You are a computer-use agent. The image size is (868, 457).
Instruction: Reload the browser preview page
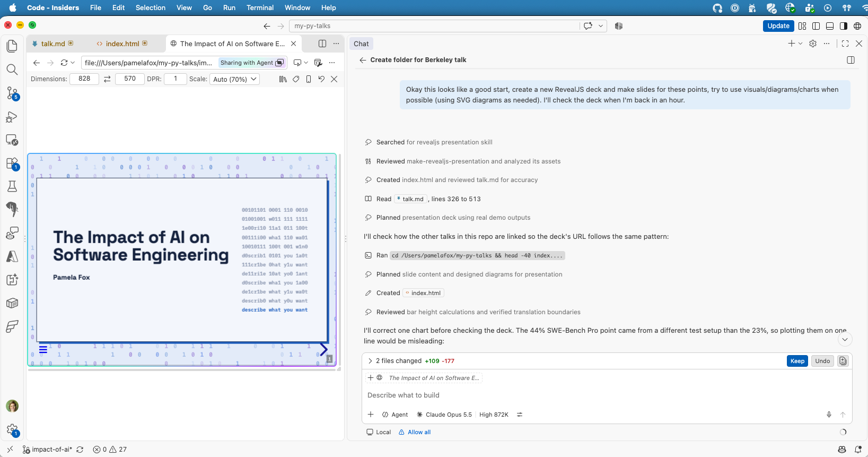click(x=64, y=63)
